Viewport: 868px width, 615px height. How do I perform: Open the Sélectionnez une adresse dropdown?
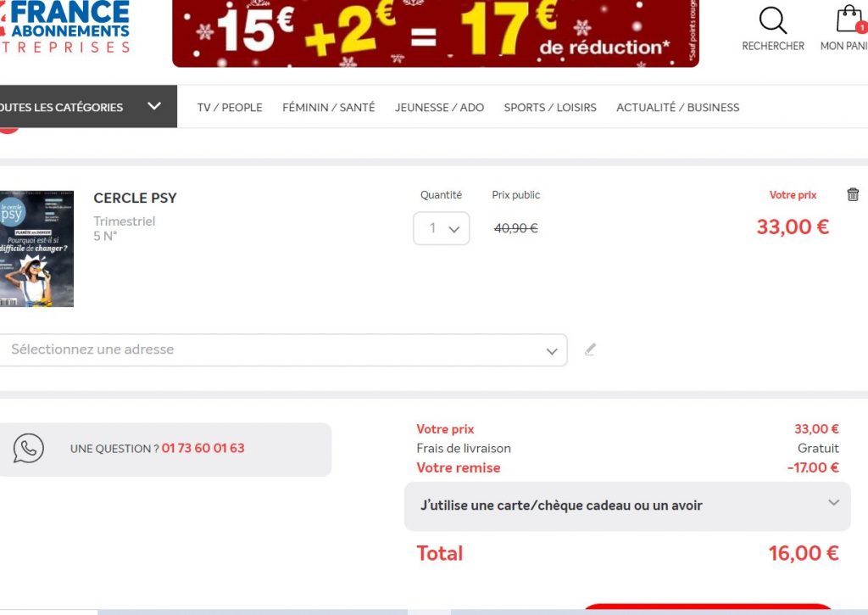pos(281,350)
